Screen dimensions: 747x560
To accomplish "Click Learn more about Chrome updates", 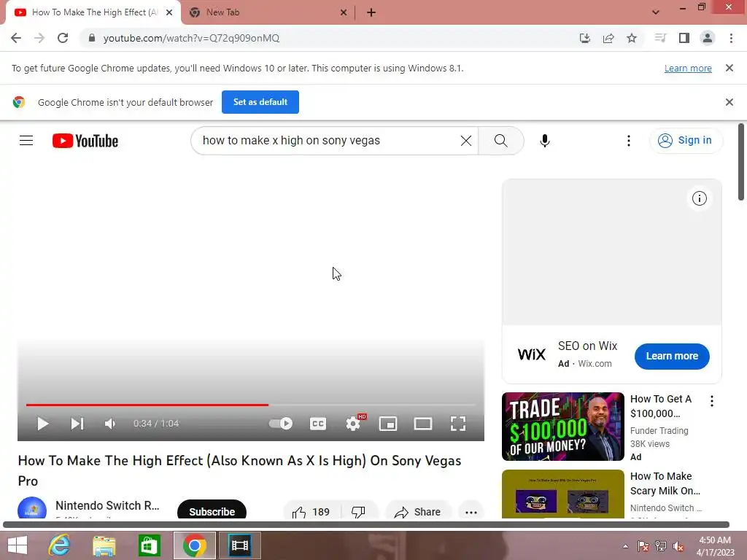I will coord(688,68).
